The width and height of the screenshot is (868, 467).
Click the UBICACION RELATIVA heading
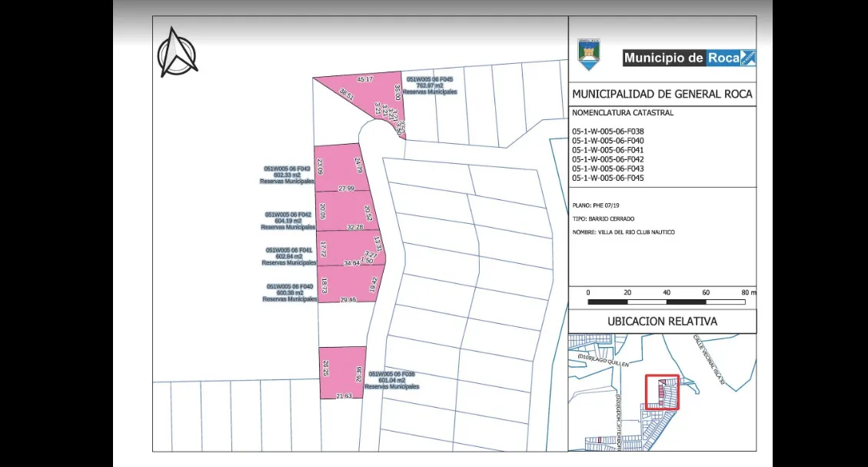coord(662,322)
